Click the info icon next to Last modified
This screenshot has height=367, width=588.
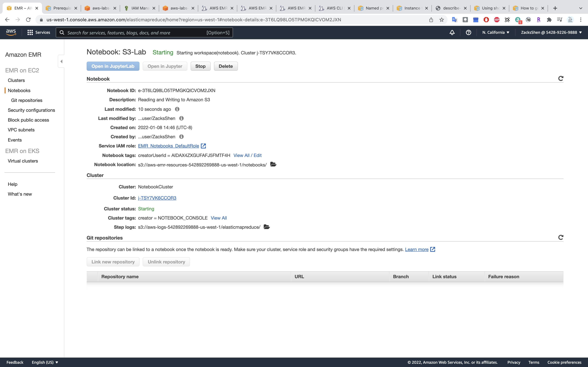click(x=177, y=109)
